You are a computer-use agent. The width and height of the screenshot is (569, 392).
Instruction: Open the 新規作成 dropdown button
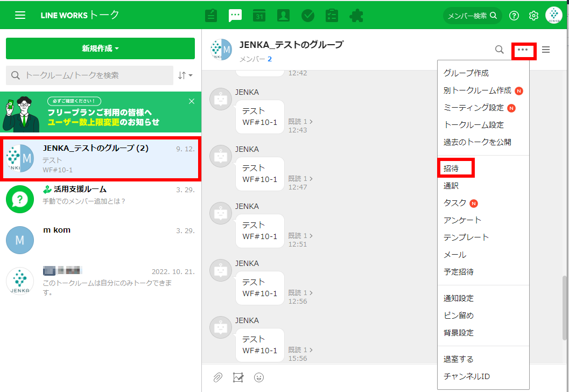click(100, 48)
